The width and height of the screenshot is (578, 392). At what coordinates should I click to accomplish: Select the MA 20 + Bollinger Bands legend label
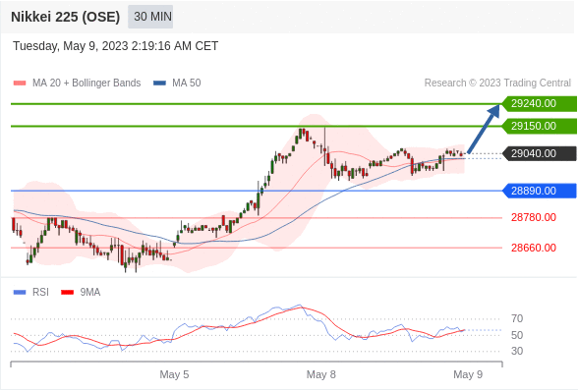[87, 83]
